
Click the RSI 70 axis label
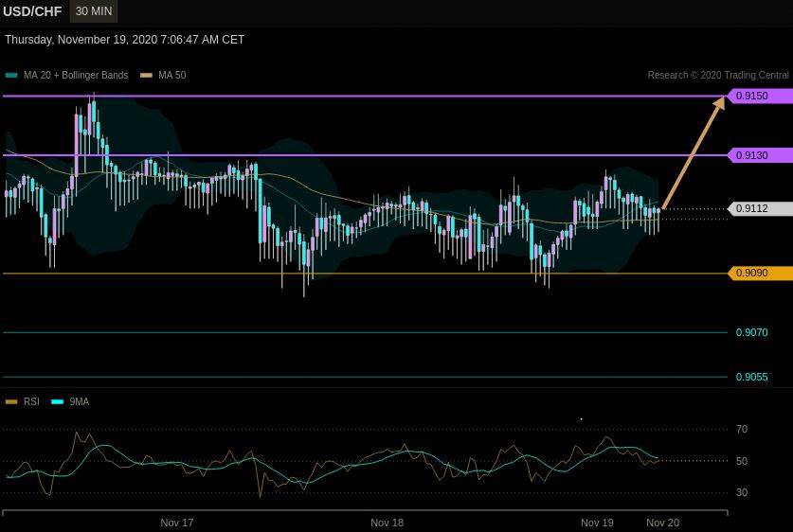(742, 430)
